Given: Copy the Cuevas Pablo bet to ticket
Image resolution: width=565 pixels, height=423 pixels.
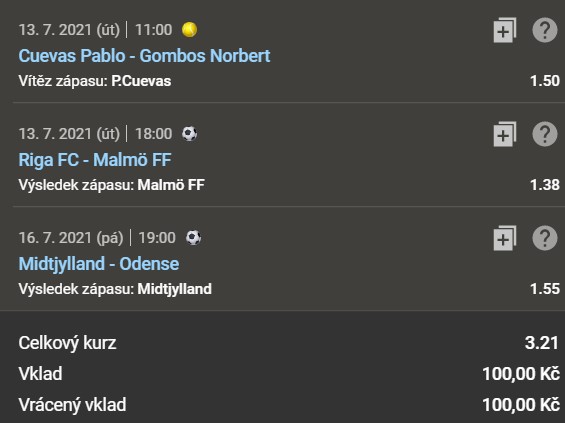Looking at the screenshot, I should (505, 30).
